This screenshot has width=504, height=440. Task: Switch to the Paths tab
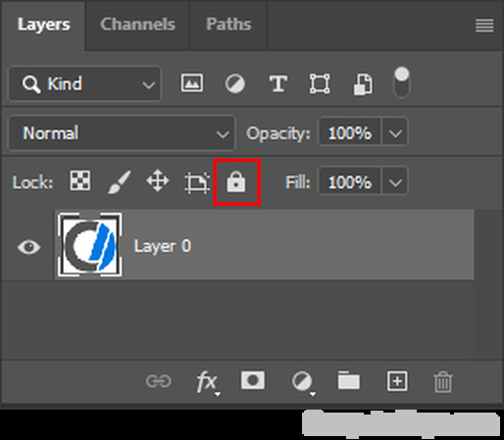coord(228,24)
